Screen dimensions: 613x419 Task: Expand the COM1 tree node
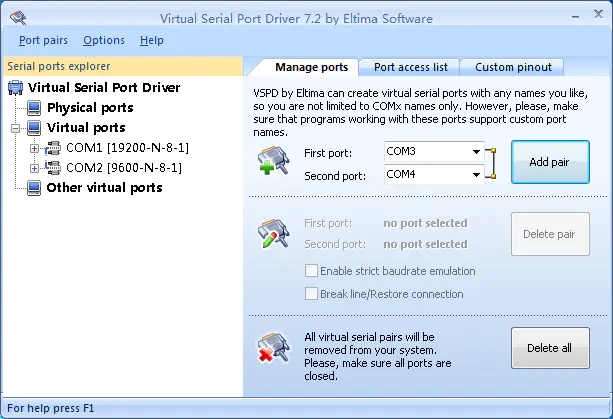click(x=34, y=148)
